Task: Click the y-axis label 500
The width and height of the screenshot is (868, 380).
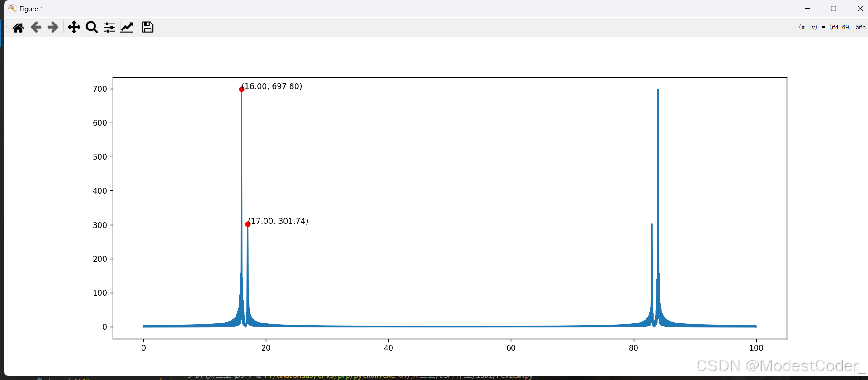Action: coord(100,157)
